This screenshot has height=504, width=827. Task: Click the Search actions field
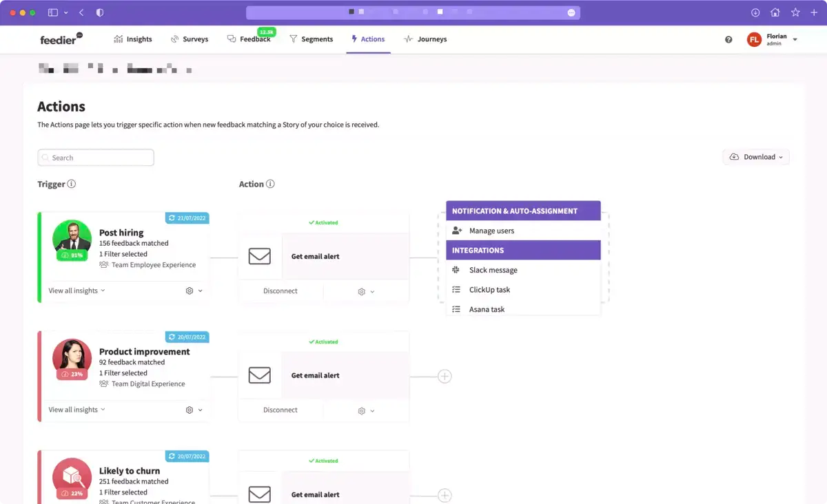point(96,158)
